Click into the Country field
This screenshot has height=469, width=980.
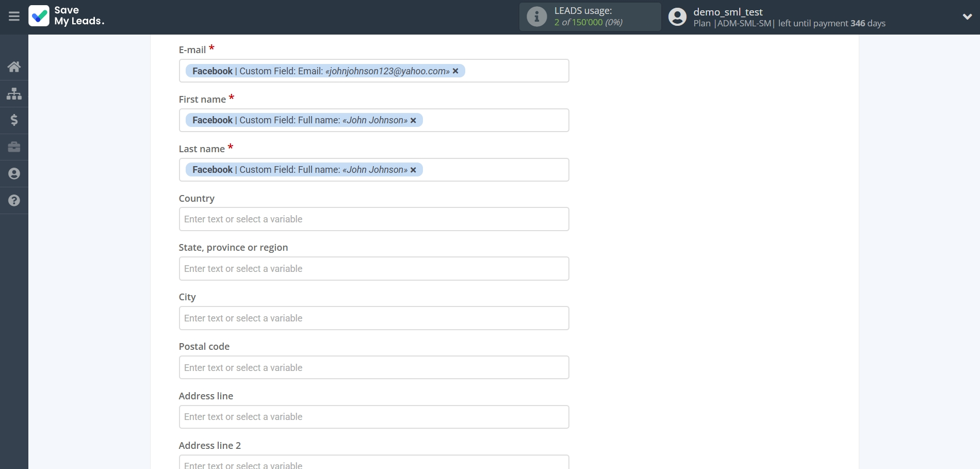coord(374,219)
